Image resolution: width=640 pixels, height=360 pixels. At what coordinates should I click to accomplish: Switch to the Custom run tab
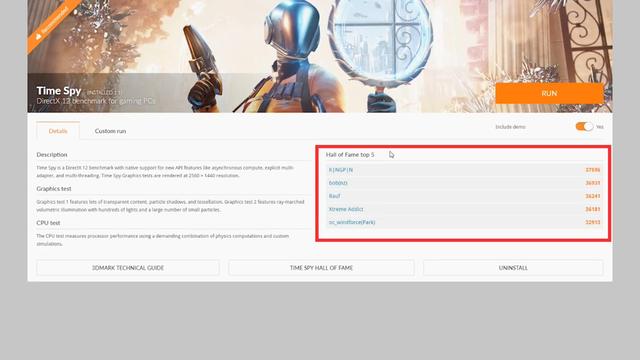110,131
